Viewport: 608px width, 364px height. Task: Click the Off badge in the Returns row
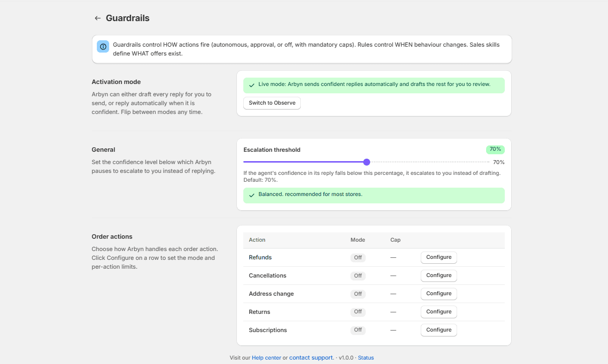(358, 312)
